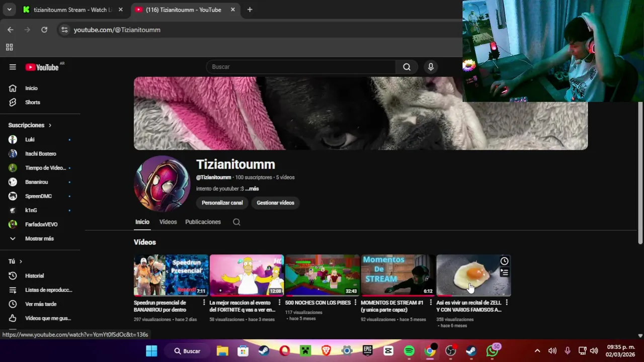
Task: Open WhatsApp from the taskbar
Action: [492, 351]
